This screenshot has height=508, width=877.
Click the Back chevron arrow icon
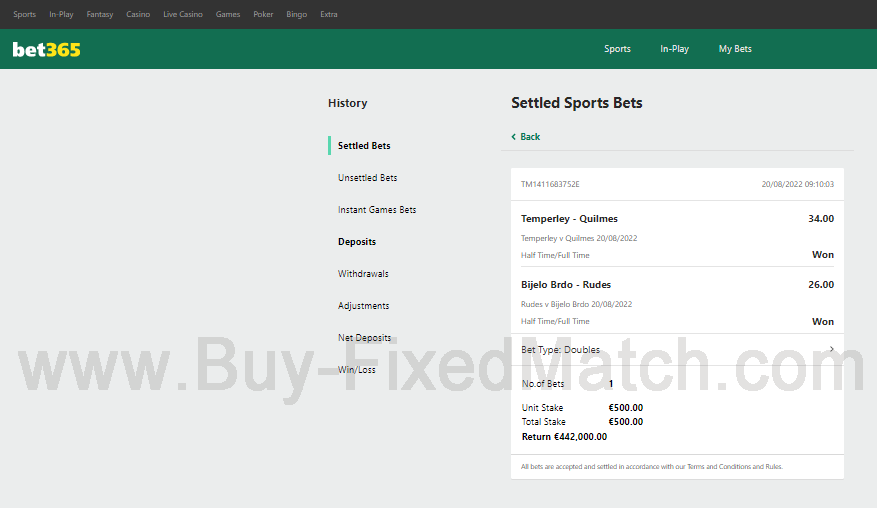[x=514, y=137]
